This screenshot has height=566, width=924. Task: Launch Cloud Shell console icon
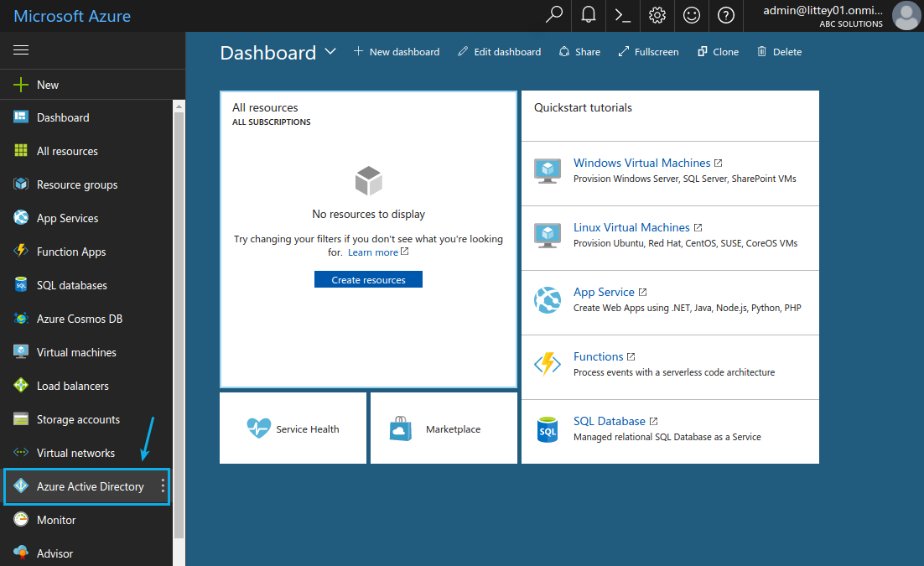pos(622,15)
